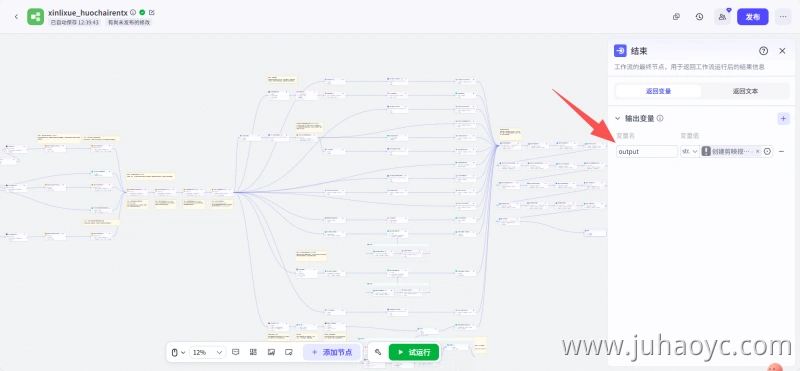Image resolution: width=800 pixels, height=371 pixels.
Task: Click the 添加节点 button
Action: click(332, 352)
